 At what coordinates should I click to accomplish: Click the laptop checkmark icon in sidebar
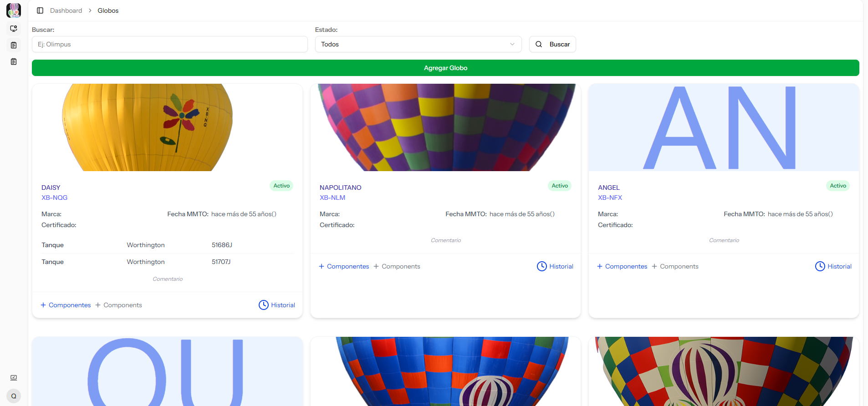14,378
